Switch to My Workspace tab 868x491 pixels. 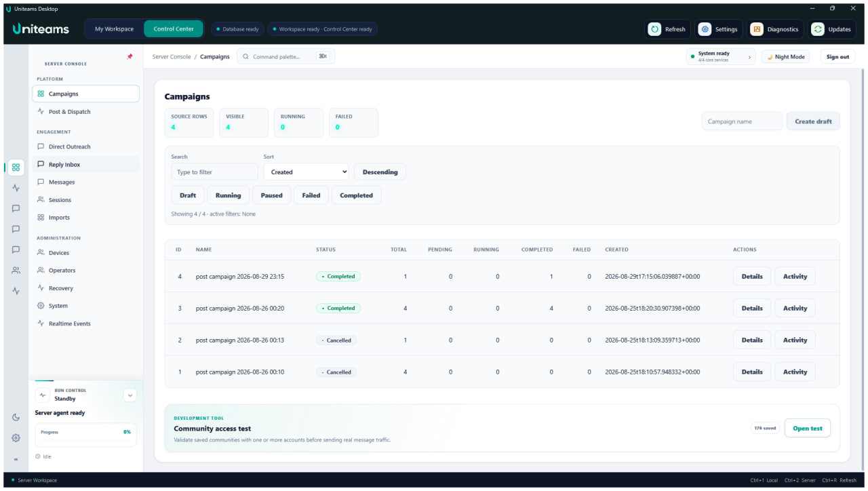[114, 29]
